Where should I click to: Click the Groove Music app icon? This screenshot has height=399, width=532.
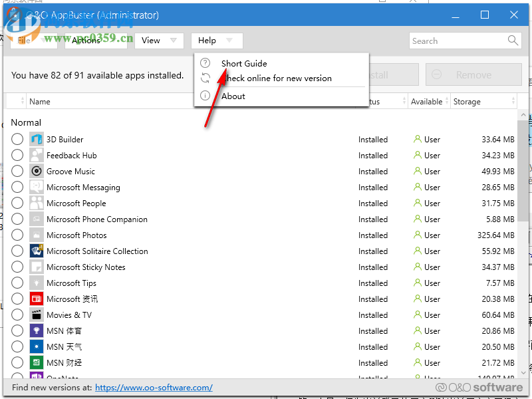37,172
